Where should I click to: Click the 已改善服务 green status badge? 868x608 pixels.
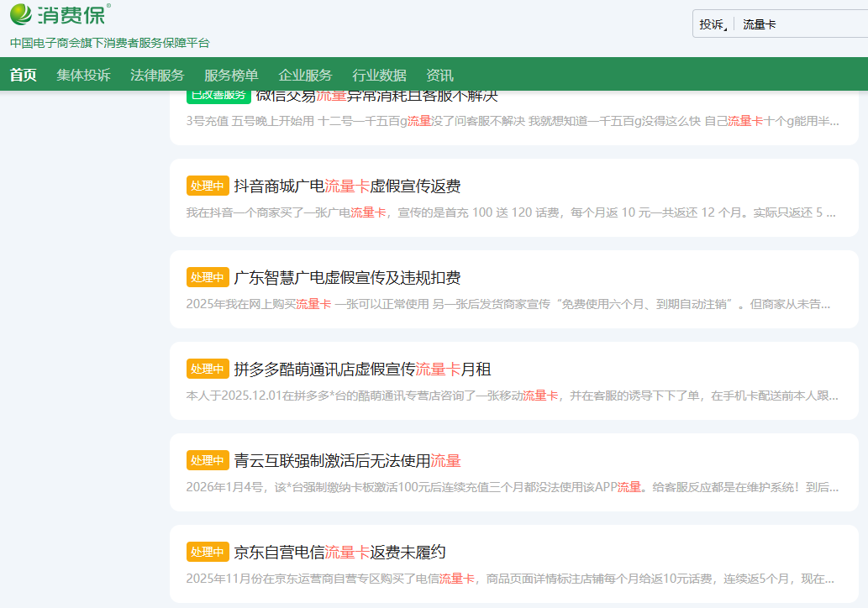(218, 95)
